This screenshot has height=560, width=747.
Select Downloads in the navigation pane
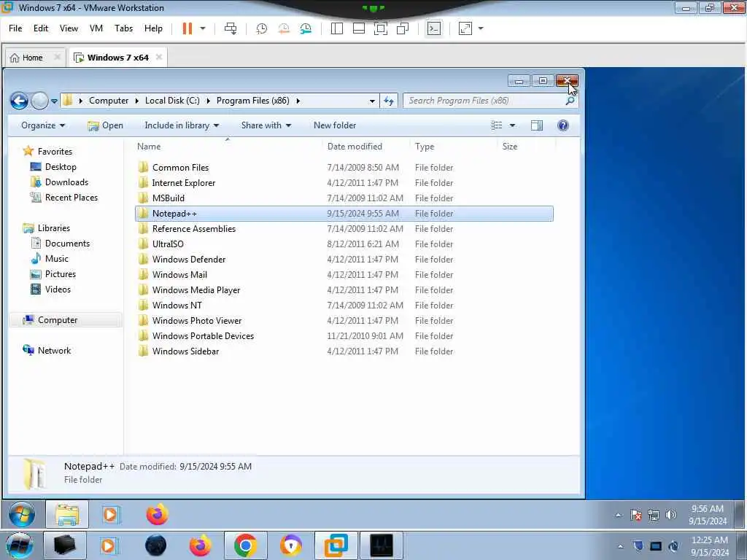pos(66,182)
